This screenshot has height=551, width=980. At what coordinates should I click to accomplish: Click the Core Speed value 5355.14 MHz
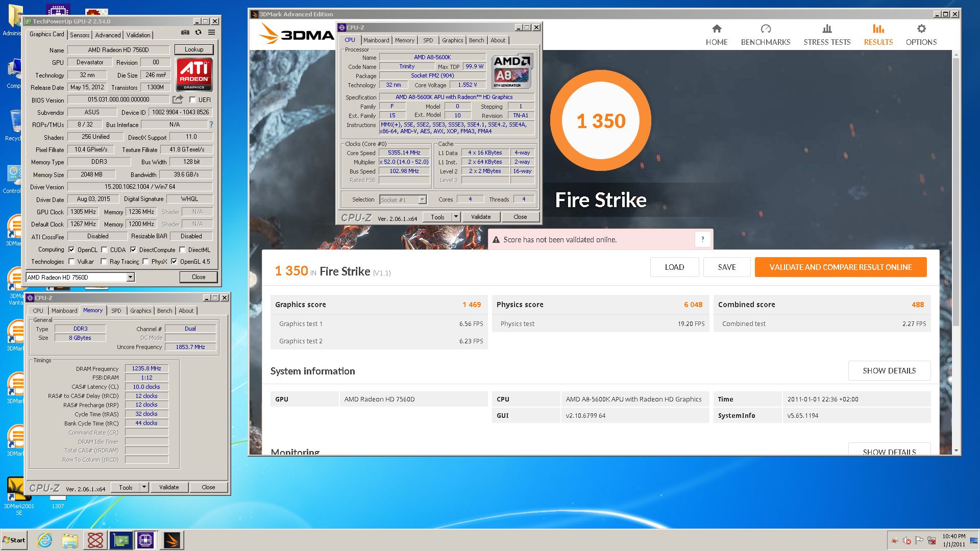[404, 153]
